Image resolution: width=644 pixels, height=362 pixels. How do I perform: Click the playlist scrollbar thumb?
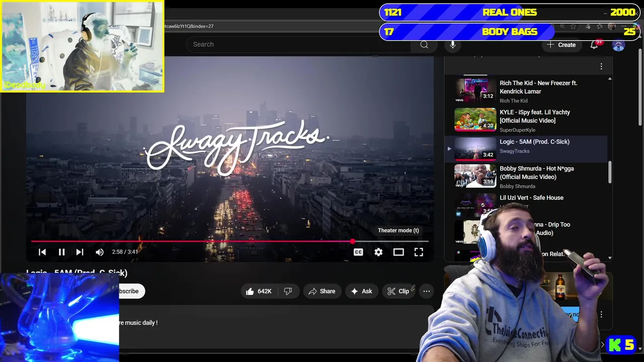[x=610, y=172]
